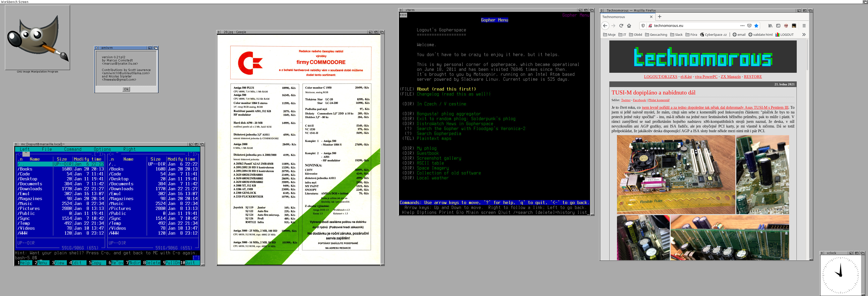The height and width of the screenshot is (296, 868).
Task: Go back with Firefox back arrow
Action: (x=605, y=26)
